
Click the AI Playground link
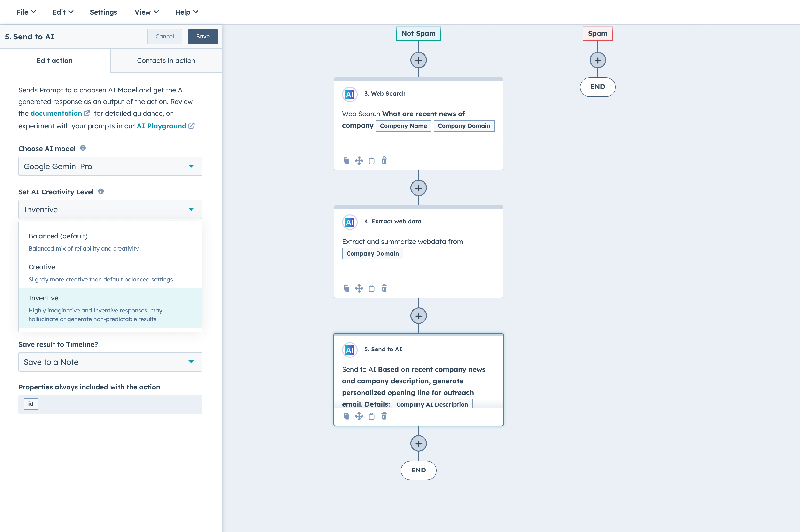point(161,126)
